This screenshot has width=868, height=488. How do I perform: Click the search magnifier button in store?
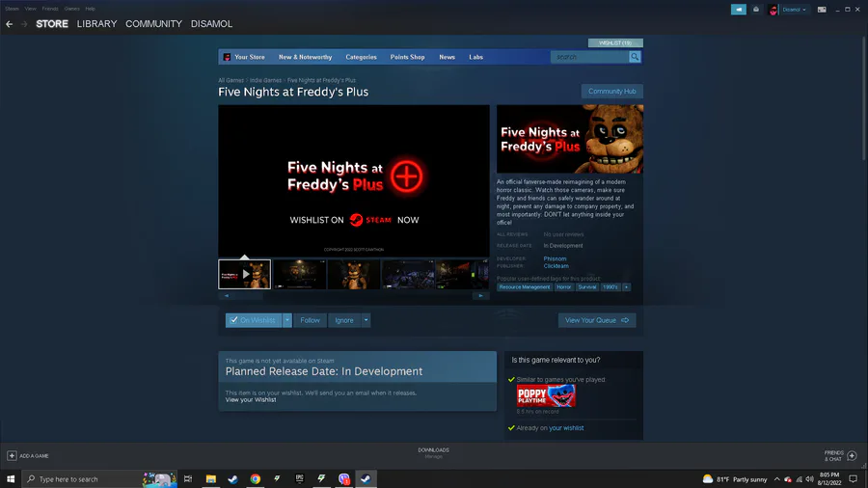pos(635,57)
